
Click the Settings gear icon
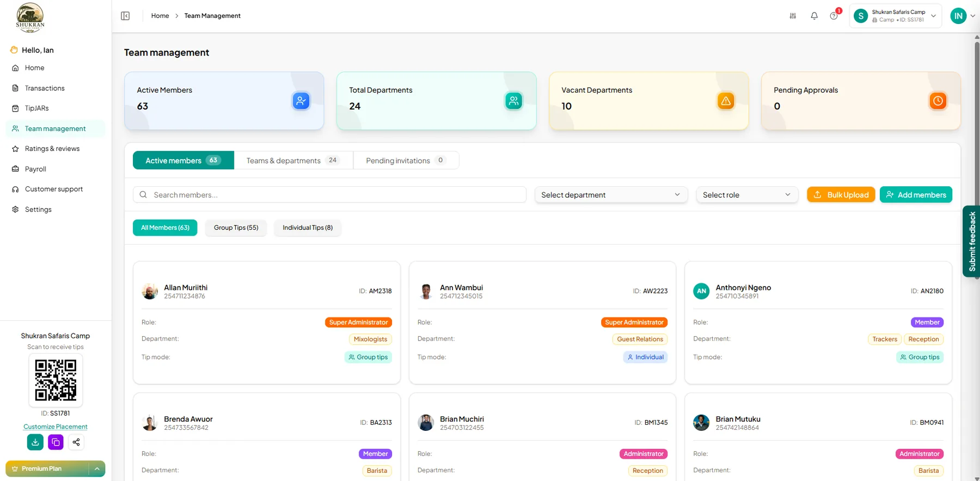pos(15,209)
